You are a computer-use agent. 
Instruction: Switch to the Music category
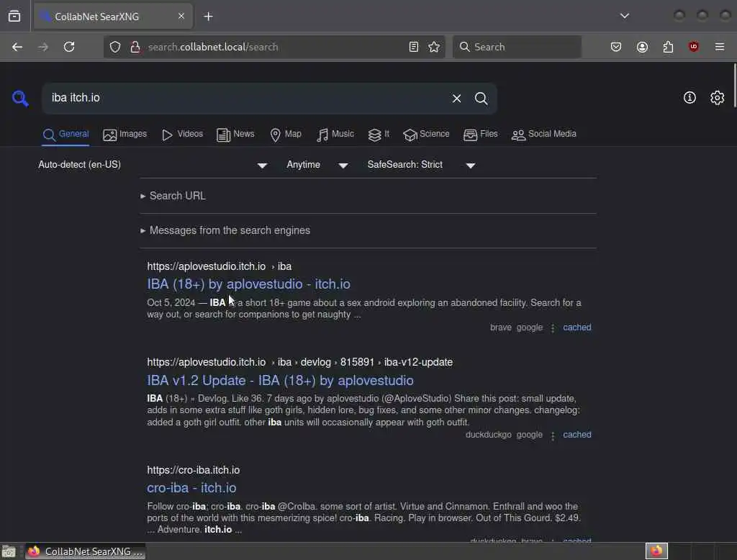click(335, 135)
